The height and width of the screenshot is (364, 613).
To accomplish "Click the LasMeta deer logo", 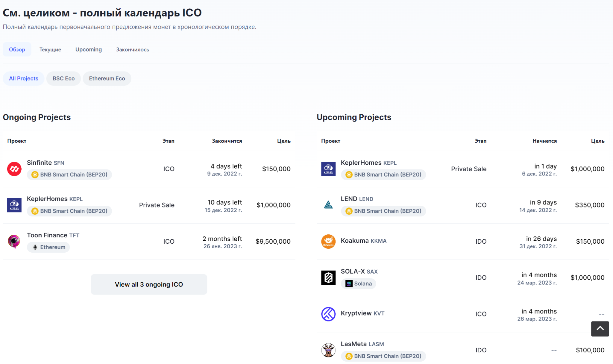I will pos(328,350).
